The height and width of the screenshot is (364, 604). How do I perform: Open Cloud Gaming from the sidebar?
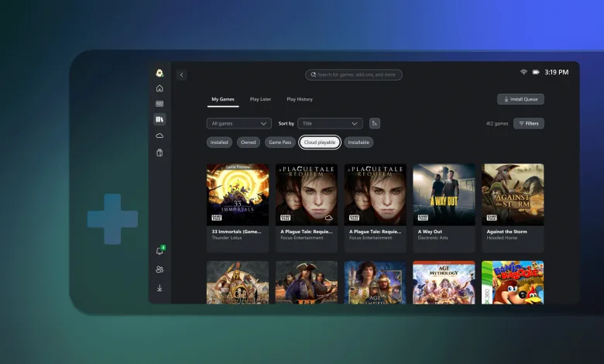[x=160, y=136]
